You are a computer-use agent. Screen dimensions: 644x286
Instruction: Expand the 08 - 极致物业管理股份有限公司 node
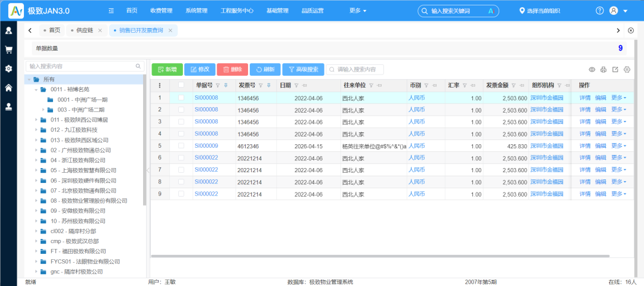36,201
